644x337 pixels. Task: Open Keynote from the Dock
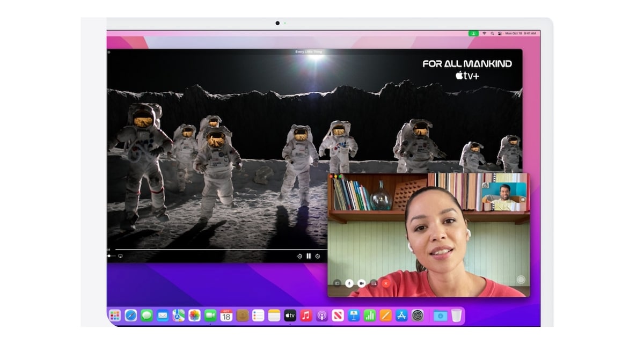click(354, 316)
